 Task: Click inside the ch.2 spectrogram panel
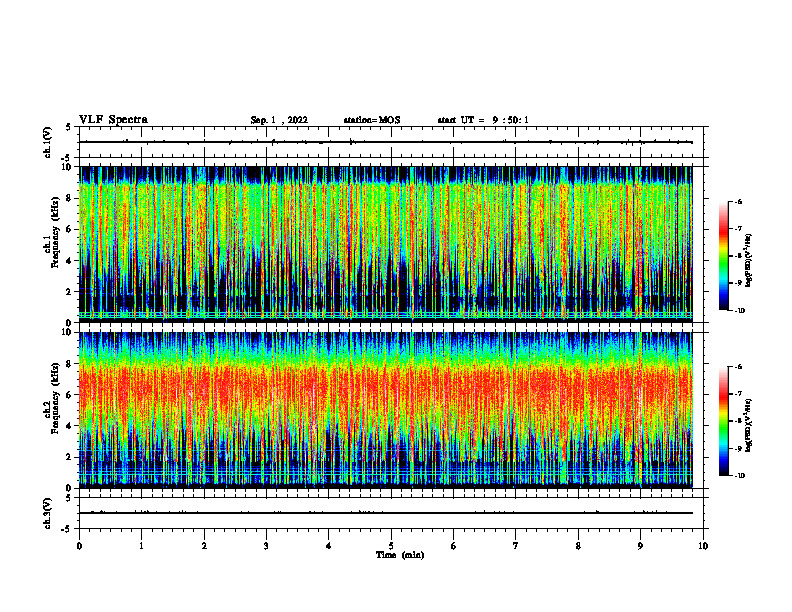[386, 410]
